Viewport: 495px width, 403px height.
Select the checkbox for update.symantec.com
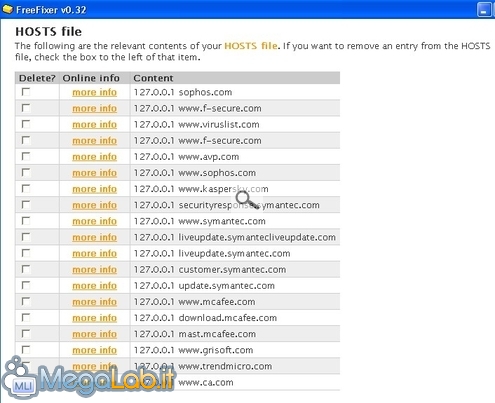pos(26,285)
